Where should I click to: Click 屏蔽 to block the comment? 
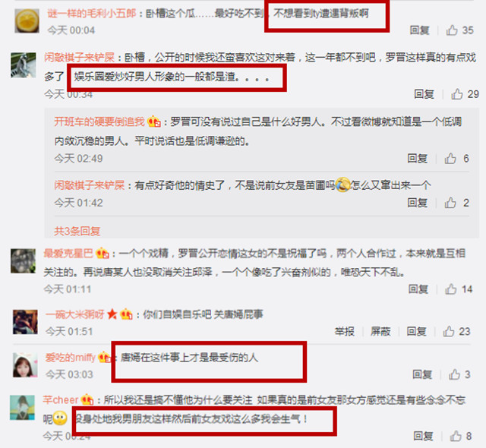coord(380,332)
